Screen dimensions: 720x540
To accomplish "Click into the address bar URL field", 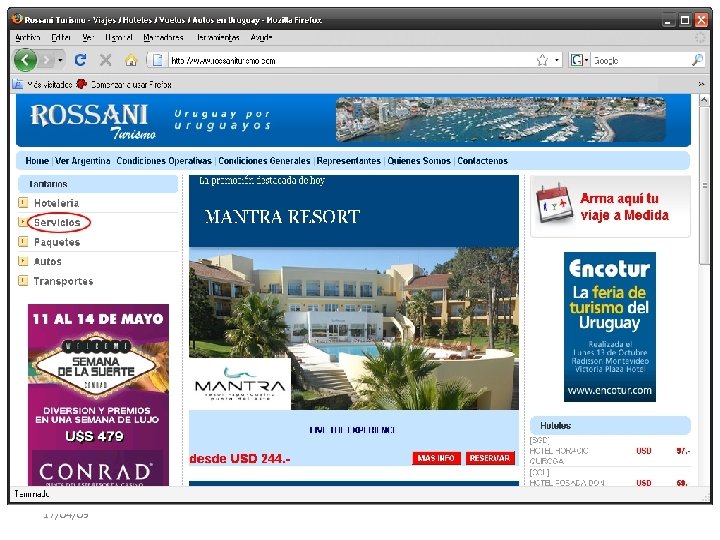I will click(x=351, y=60).
